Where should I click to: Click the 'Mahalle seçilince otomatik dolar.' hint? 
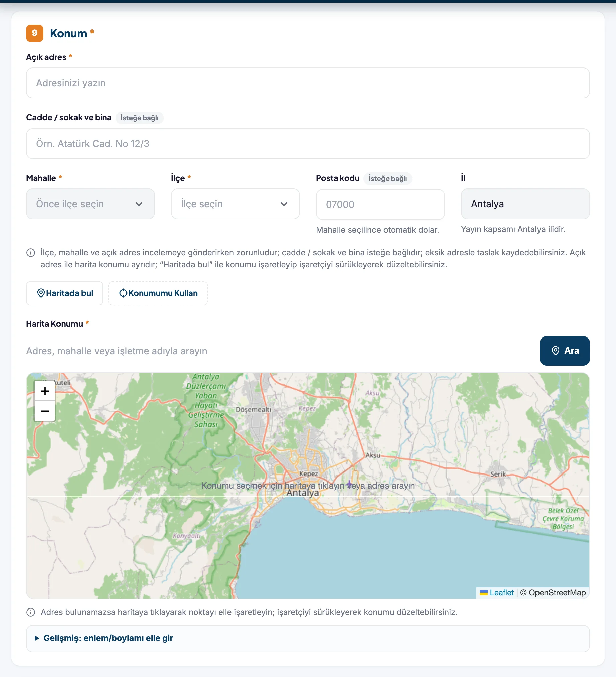(x=378, y=230)
